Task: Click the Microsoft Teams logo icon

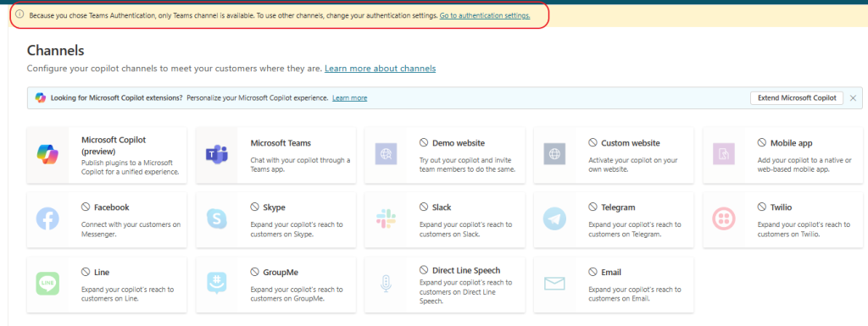Action: pyautogui.click(x=217, y=154)
